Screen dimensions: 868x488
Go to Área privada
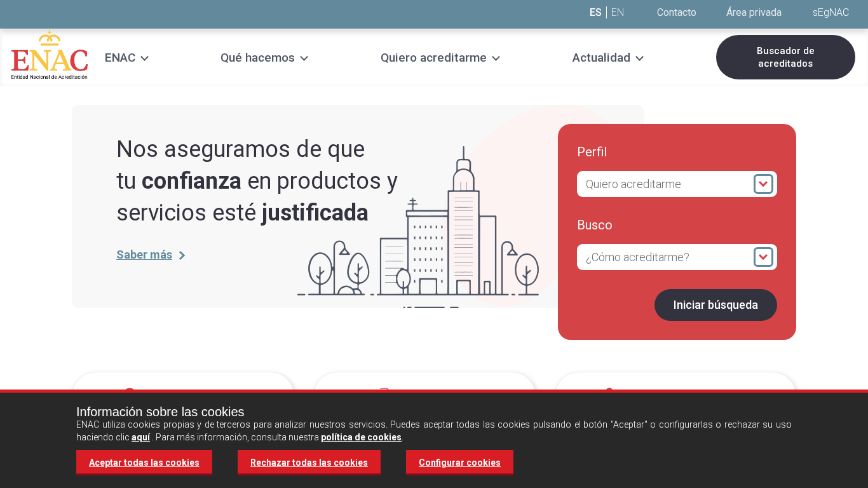click(x=754, y=12)
